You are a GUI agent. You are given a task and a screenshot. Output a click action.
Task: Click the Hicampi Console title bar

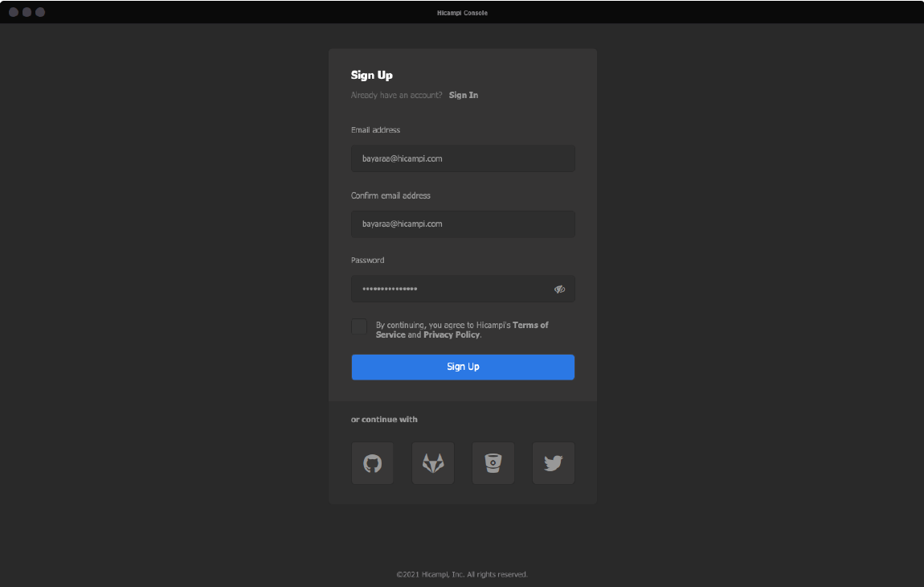tap(463, 12)
